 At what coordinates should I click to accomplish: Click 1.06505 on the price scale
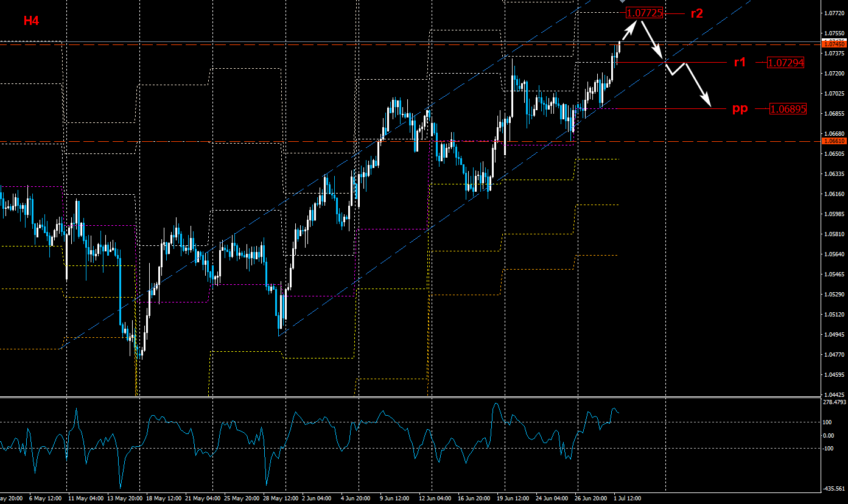point(834,153)
